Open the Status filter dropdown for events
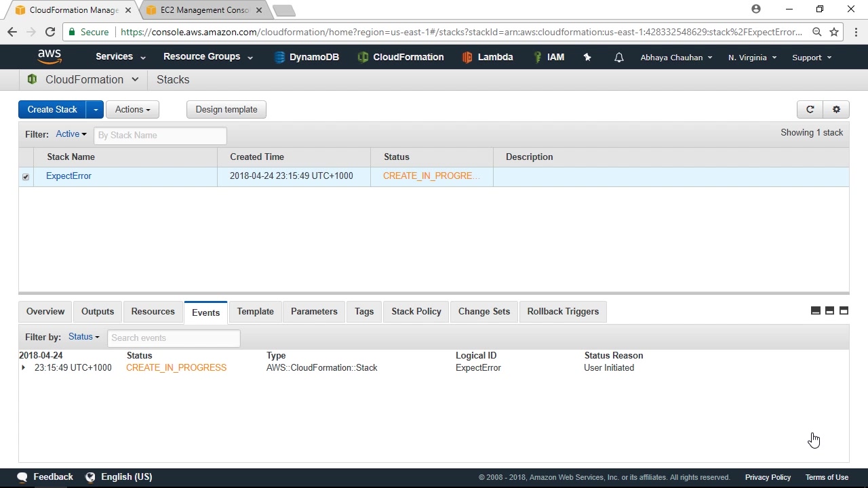This screenshot has width=868, height=488. [x=84, y=337]
